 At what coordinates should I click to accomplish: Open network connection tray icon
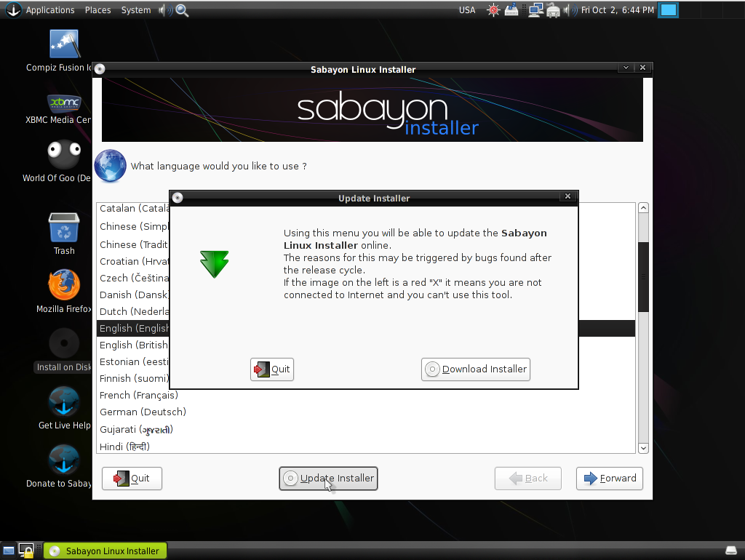[x=536, y=10]
